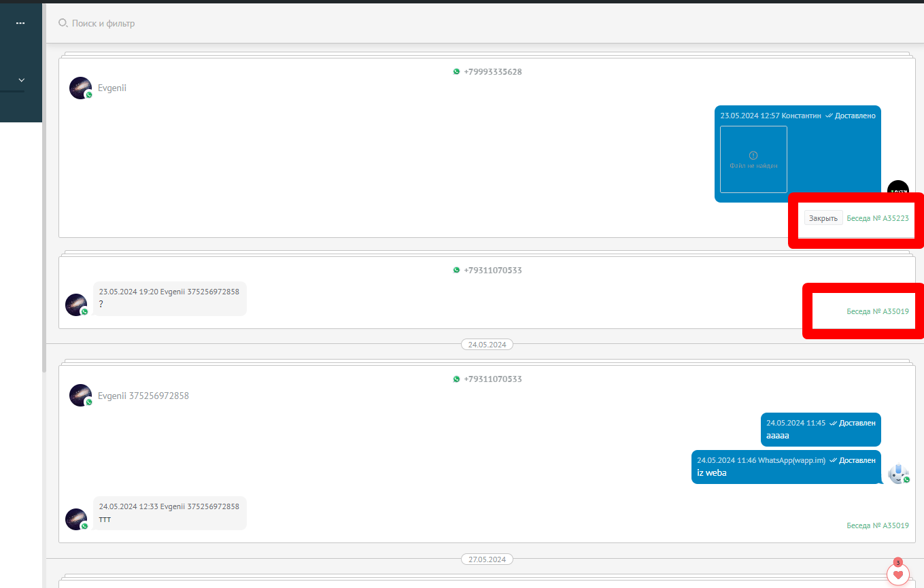Image resolution: width=924 pixels, height=588 pixels.
Task: Open the three-dots menu in sidebar
Action: point(20,23)
